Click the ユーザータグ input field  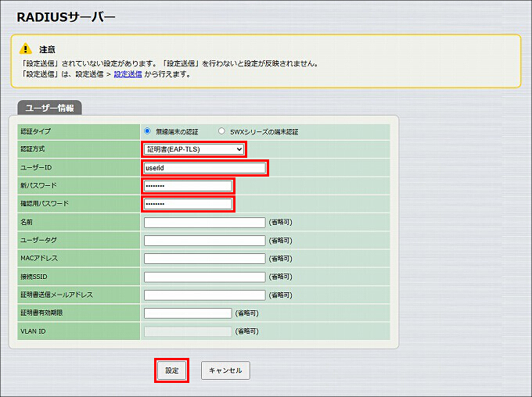point(205,241)
